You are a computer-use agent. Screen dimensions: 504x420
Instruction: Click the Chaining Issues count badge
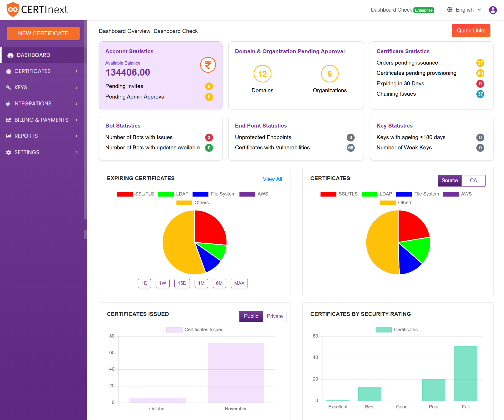coord(480,94)
